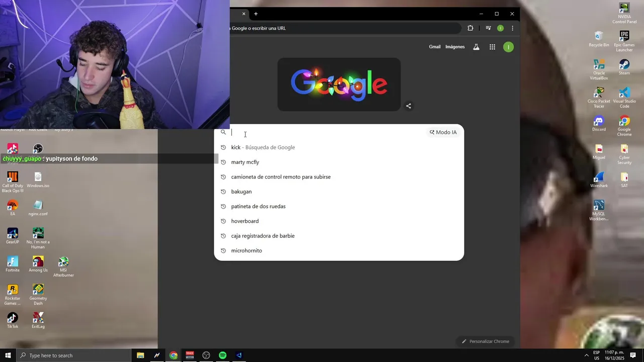Screen dimensions: 644x362
Task: Select Windows.iso desktop file
Action: [38, 179]
